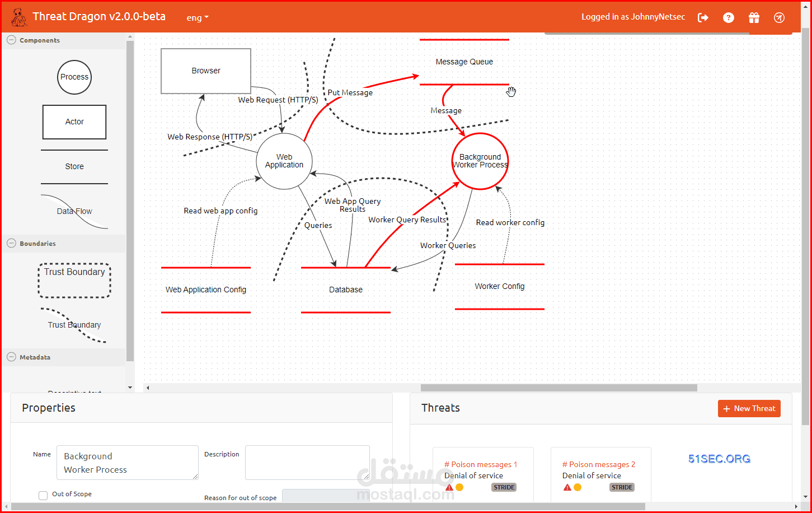Click the diagram horizontal scrollbar left arrow
The height and width of the screenshot is (513, 812).
point(147,388)
